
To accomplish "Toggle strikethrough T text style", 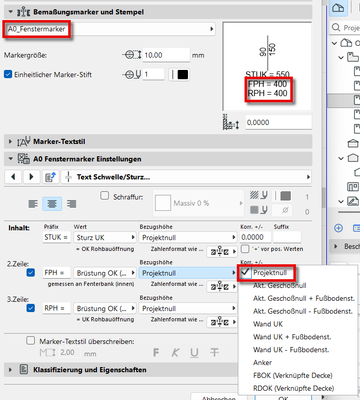I will [215, 352].
